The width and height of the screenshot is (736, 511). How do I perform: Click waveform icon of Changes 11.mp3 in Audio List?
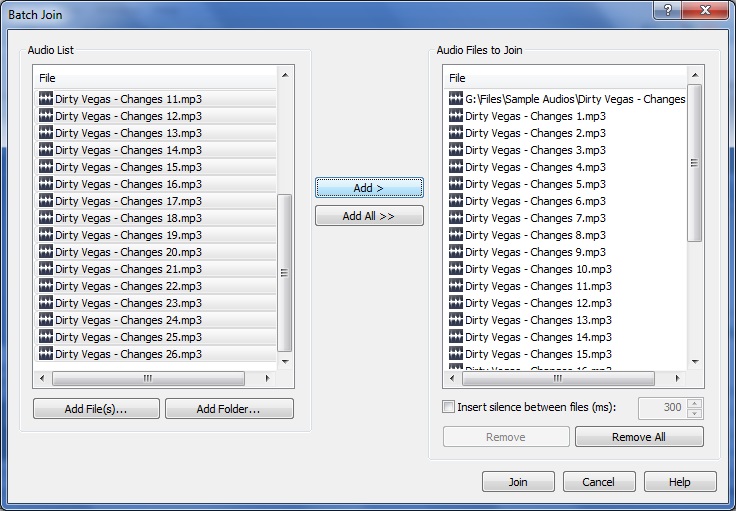pyautogui.click(x=46, y=99)
